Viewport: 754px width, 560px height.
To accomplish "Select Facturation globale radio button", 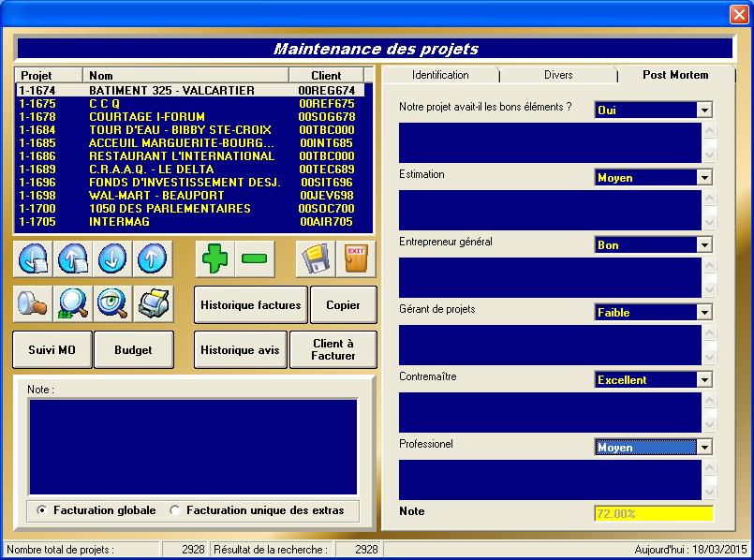I will point(42,510).
